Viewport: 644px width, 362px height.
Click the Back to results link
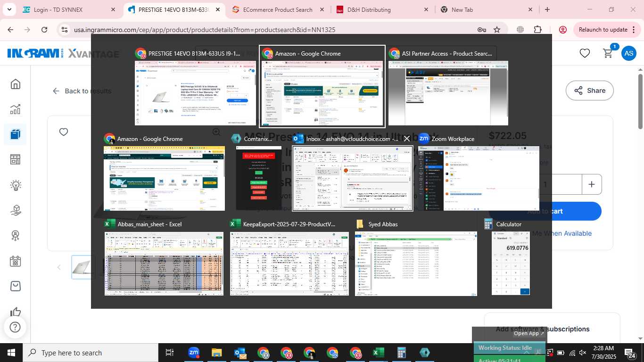(82, 91)
